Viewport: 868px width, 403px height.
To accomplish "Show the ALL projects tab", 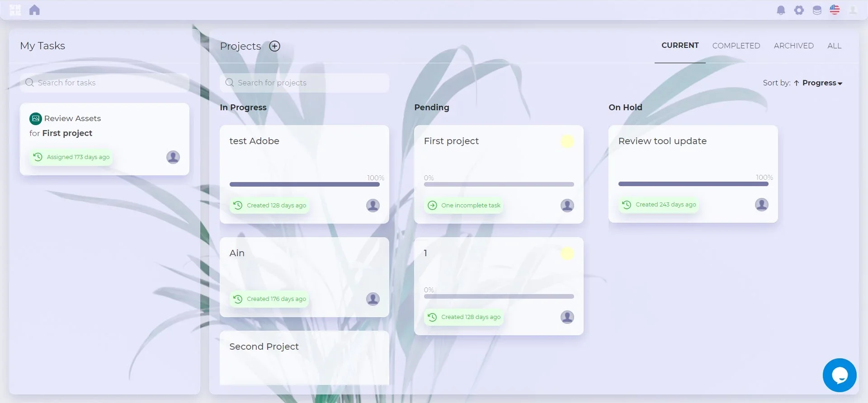I will [834, 46].
